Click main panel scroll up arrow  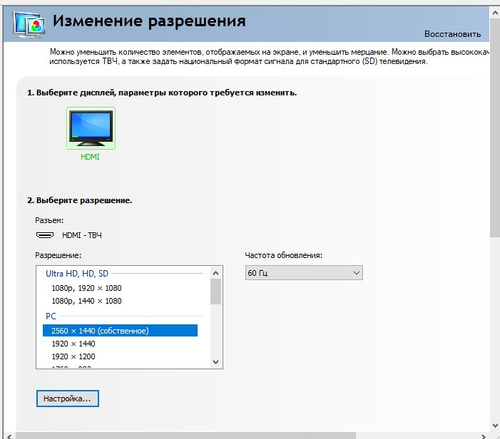tap(495, 13)
